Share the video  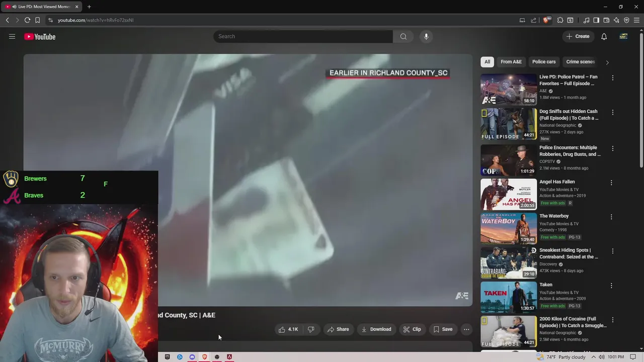338,329
